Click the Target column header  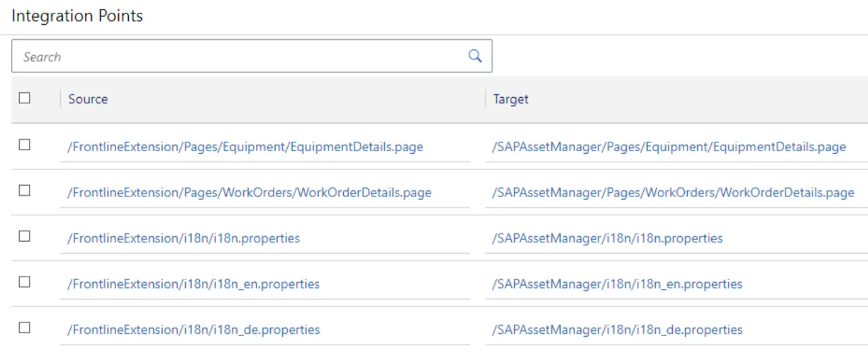pos(511,99)
